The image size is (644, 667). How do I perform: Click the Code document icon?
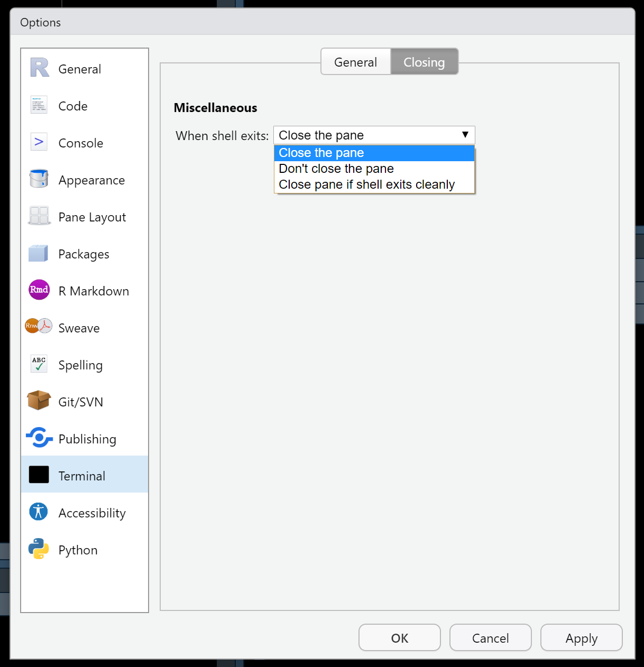click(x=39, y=105)
